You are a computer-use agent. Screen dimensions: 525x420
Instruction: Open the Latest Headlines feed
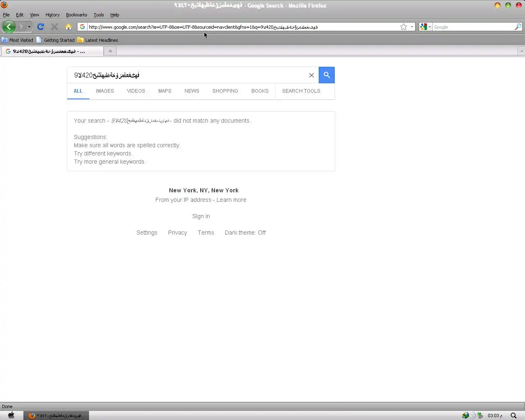click(98, 40)
